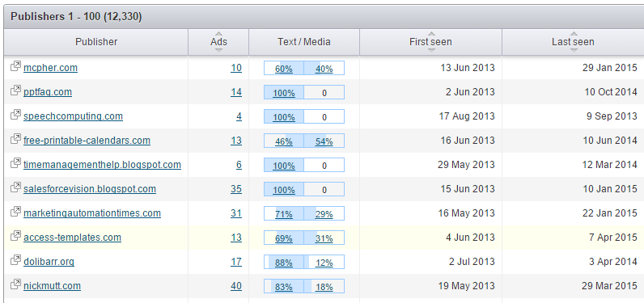The width and height of the screenshot is (644, 303).
Task: Open external link icon beside mcpher.com
Action: 15,66
